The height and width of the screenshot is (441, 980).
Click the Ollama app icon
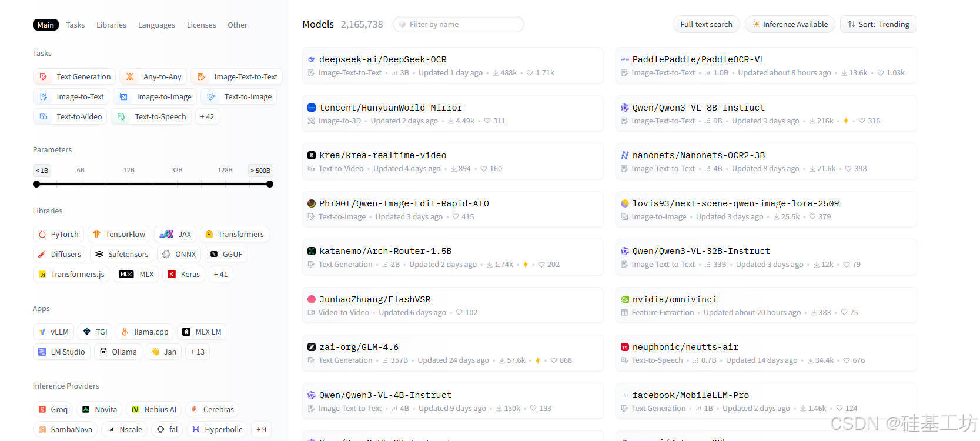103,352
